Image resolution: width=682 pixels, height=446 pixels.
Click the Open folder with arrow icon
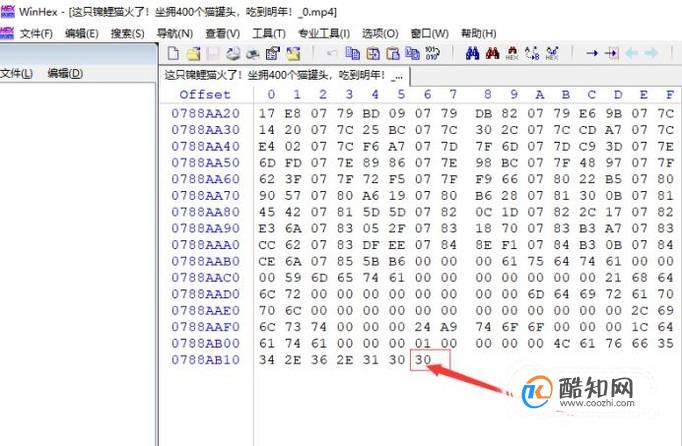click(x=293, y=54)
